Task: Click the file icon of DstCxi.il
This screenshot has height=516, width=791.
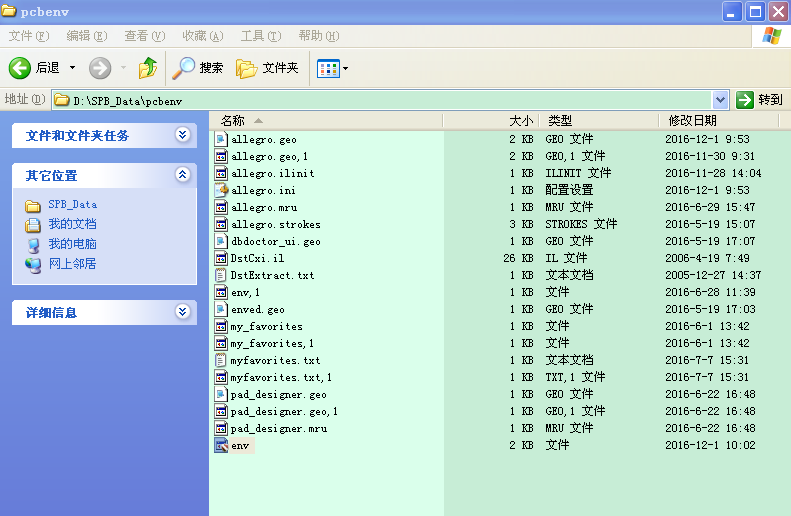Action: [x=221, y=258]
